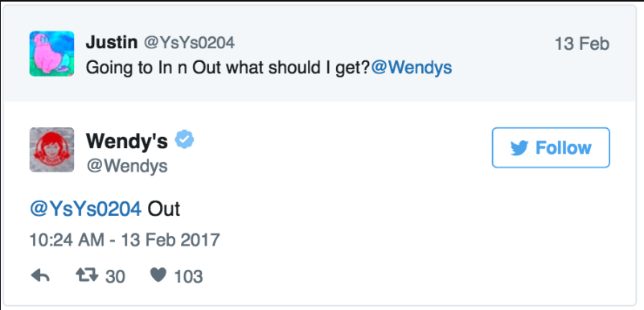Follow the Wendy's account
This screenshot has width=644, height=310.
tap(551, 147)
